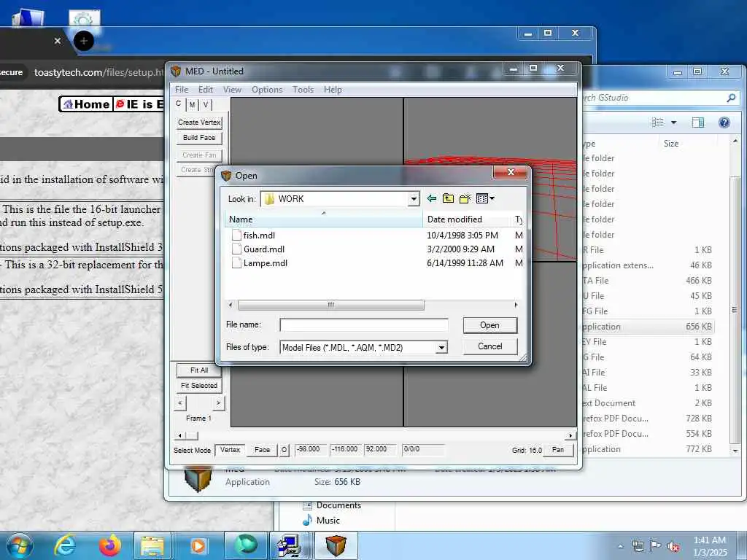Toggle Pan mode button
This screenshot has height=560, width=747.
point(558,449)
